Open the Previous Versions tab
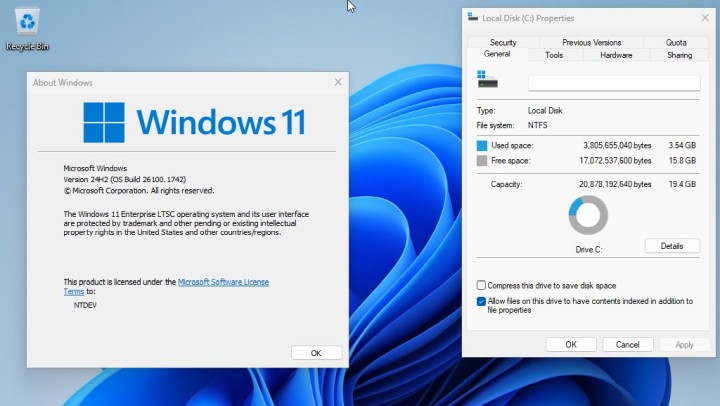Image resolution: width=720 pixels, height=406 pixels. tap(591, 43)
